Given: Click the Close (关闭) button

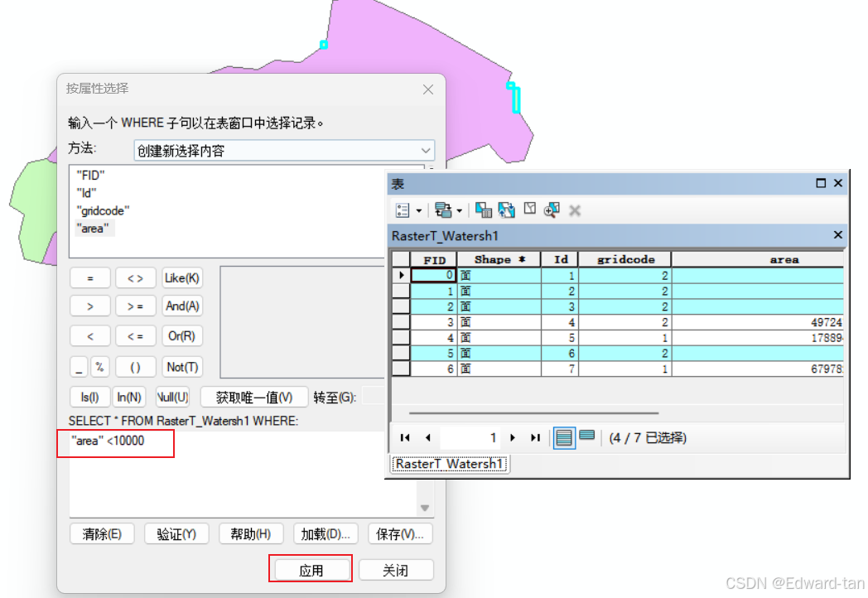Looking at the screenshot, I should click(396, 570).
